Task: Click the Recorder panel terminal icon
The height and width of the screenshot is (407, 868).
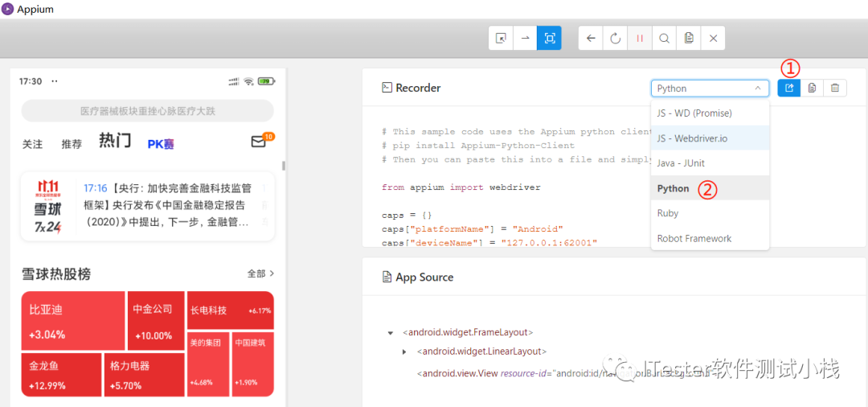Action: 387,88
